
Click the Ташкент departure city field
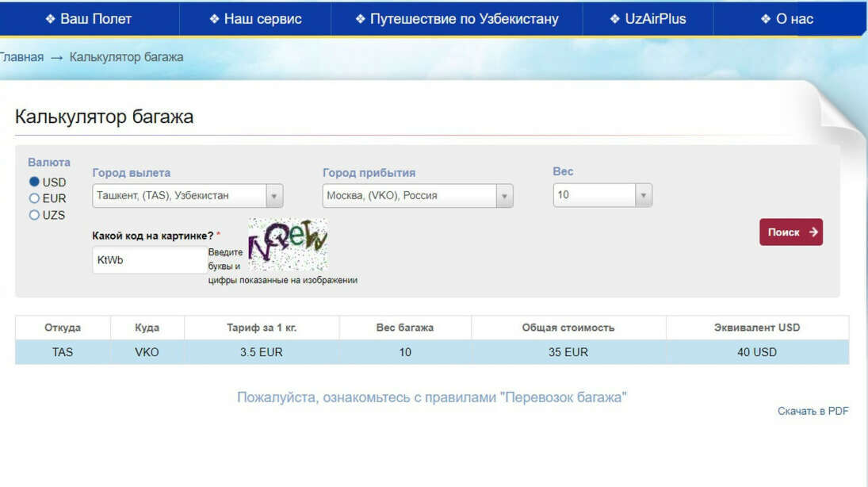tap(178, 196)
